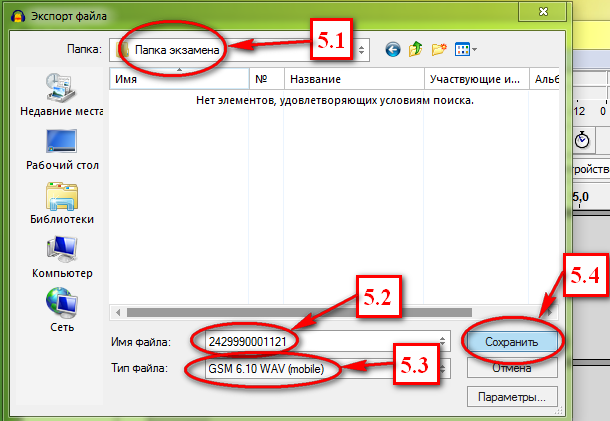The height and width of the screenshot is (421, 610).
Task: Expand the Имя файла history dropdown arrow
Action: 443,341
